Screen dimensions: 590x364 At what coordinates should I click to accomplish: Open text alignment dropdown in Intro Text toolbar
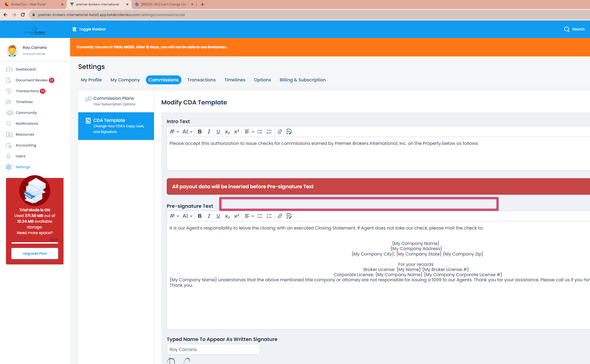click(249, 132)
